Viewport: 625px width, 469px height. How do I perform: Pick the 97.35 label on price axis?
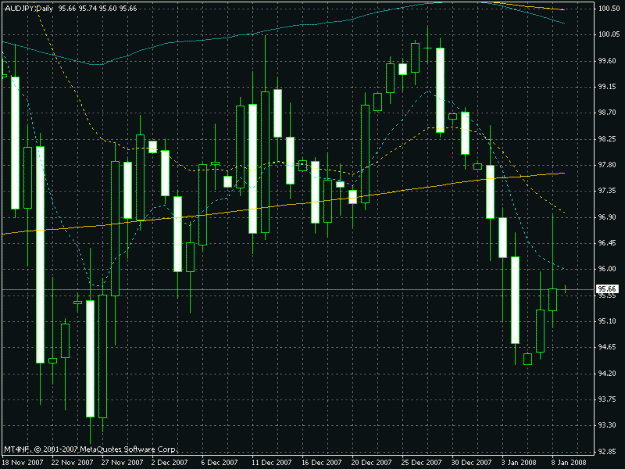pyautogui.click(x=608, y=191)
